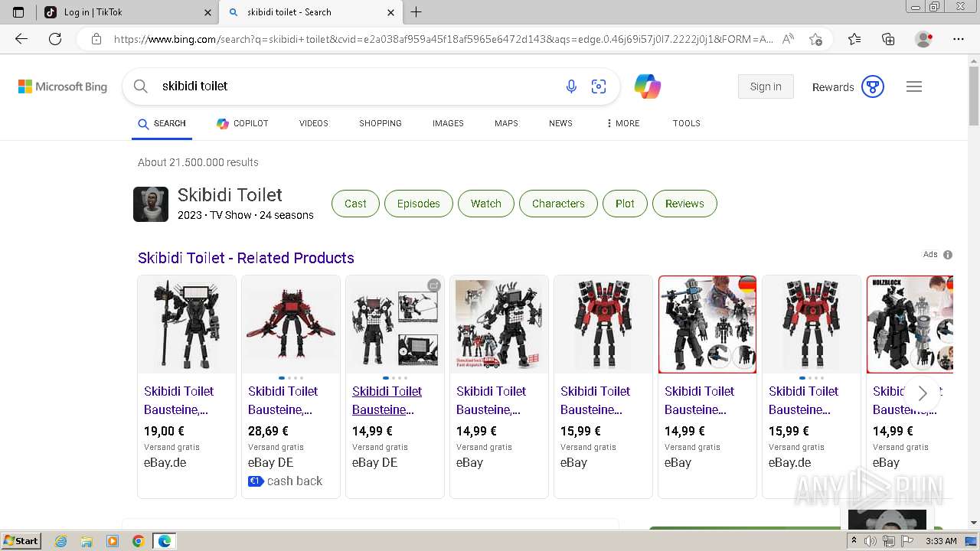This screenshot has width=980, height=551.
Task: Click the Characters chip
Action: coord(558,204)
